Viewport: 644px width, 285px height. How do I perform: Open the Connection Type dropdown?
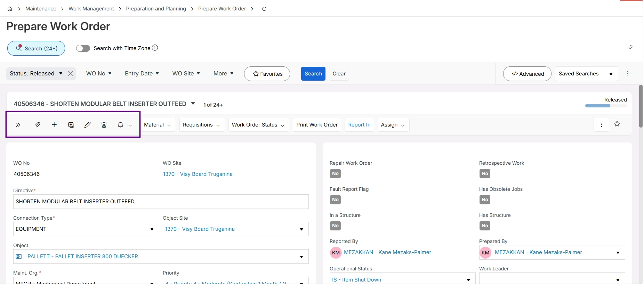pos(152,229)
